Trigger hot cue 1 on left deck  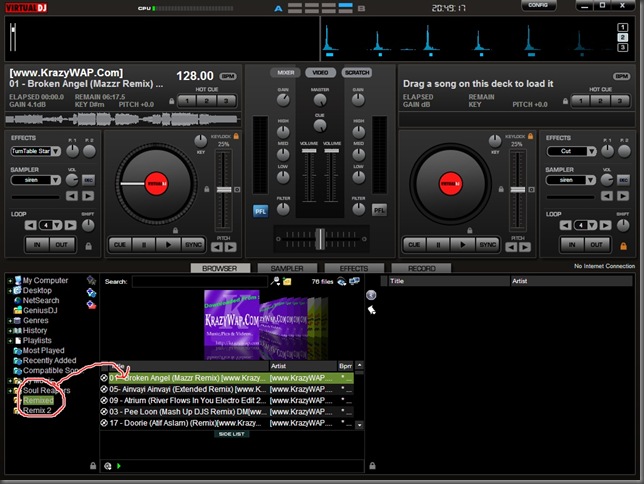click(x=187, y=101)
